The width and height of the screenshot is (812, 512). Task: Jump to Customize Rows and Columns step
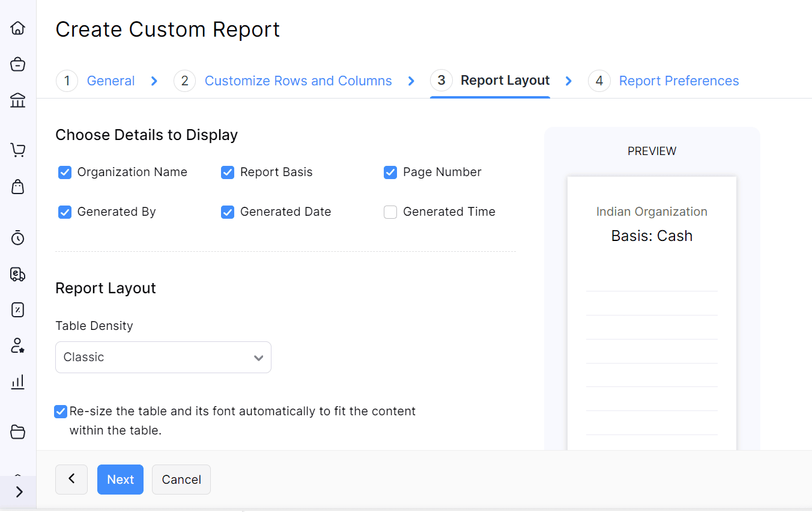coord(298,81)
